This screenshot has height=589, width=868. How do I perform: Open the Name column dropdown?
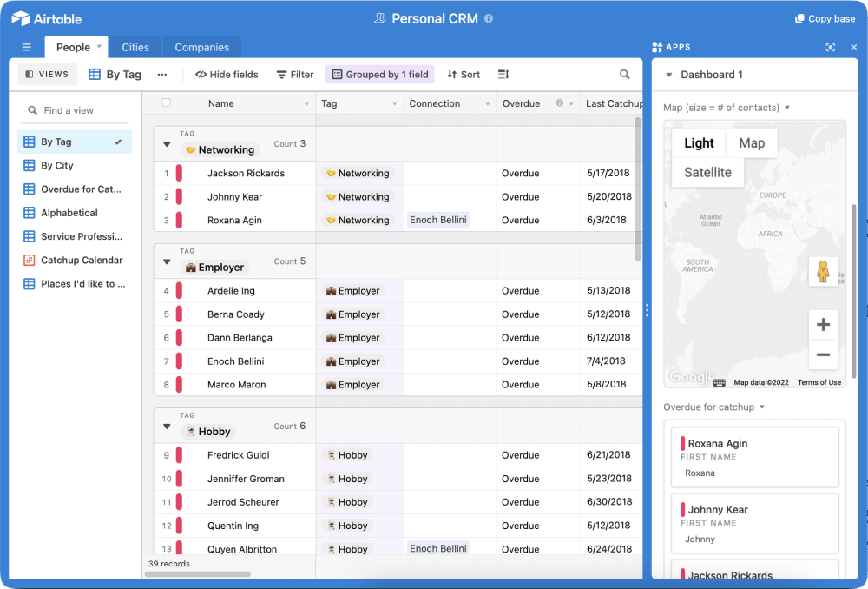coord(306,103)
